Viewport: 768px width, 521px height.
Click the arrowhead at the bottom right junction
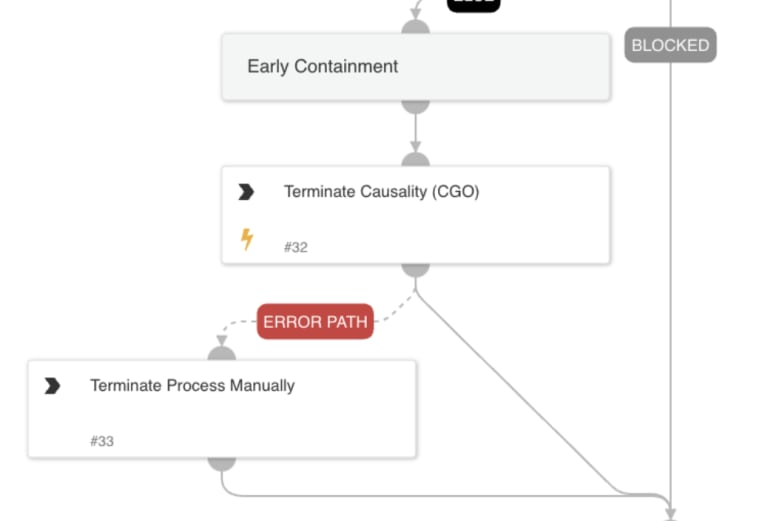click(670, 513)
